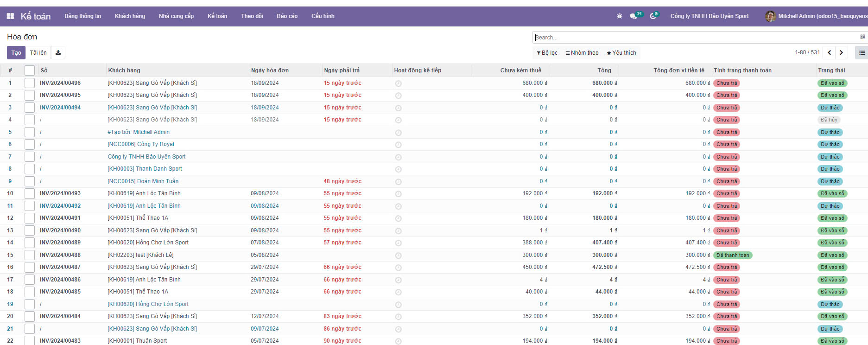Go to next page of invoices

coord(841,53)
